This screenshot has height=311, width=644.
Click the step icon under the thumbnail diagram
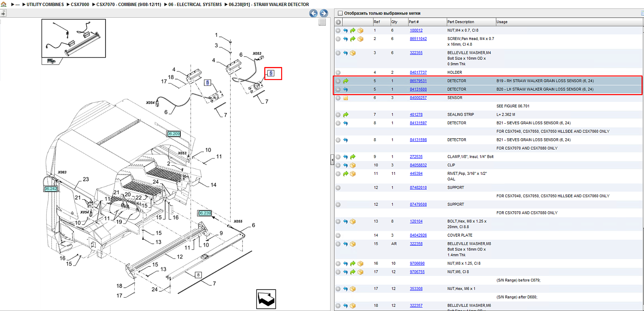coord(51,61)
